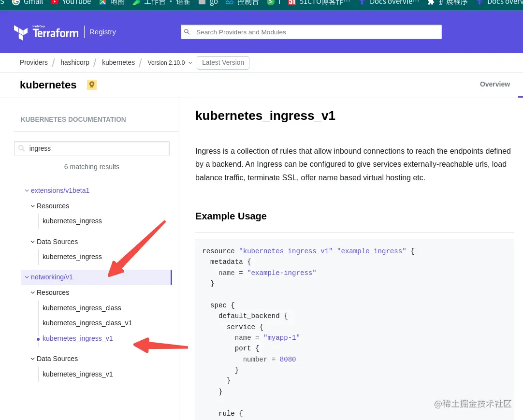This screenshot has height=420, width=523.
Task: Click the official provider badge icon
Action: (92, 85)
